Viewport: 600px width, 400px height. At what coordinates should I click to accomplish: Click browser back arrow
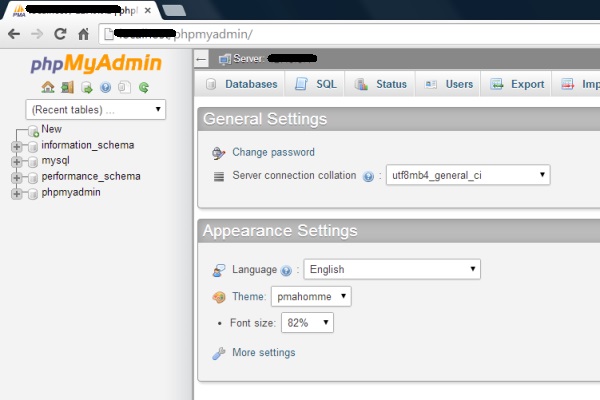pos(14,34)
